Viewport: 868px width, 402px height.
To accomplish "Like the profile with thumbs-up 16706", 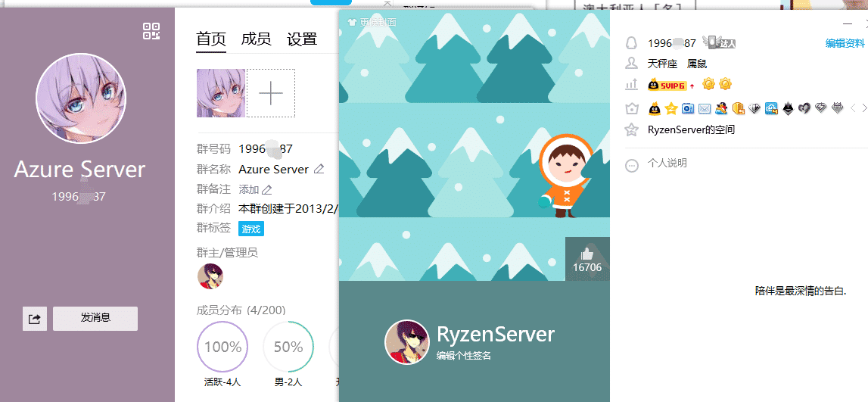I will click(587, 259).
